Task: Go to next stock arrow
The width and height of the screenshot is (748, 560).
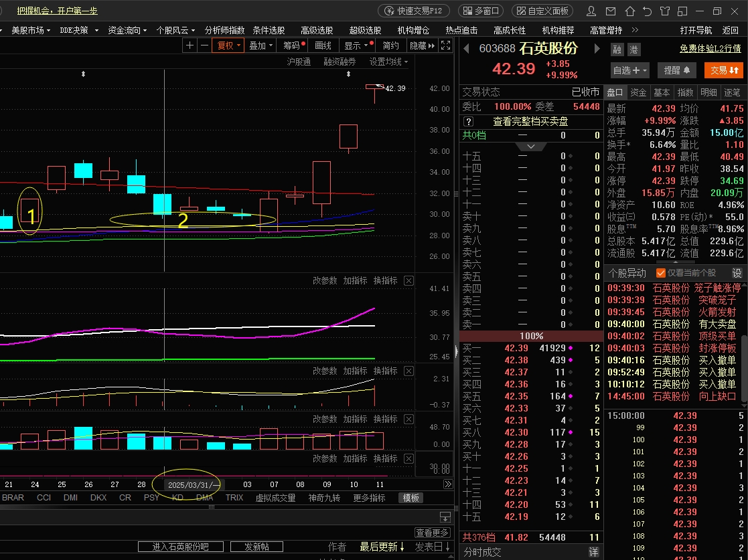Action: (597, 49)
